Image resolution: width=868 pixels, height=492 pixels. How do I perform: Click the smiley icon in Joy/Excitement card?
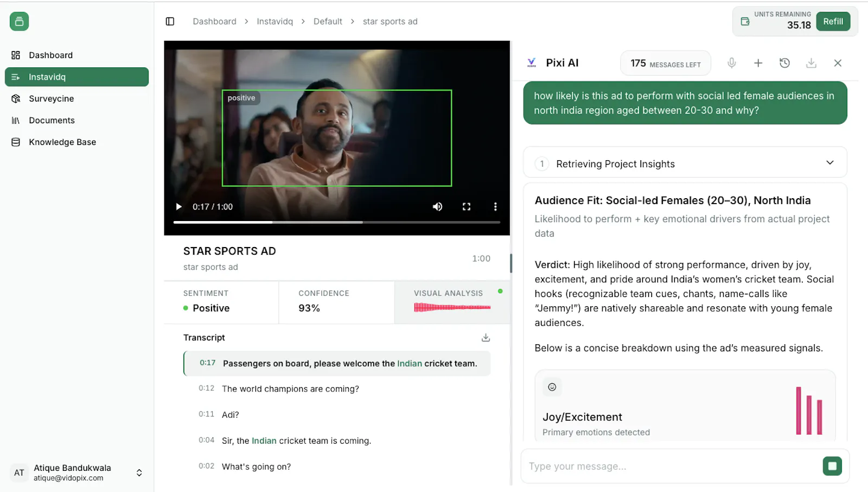(552, 387)
